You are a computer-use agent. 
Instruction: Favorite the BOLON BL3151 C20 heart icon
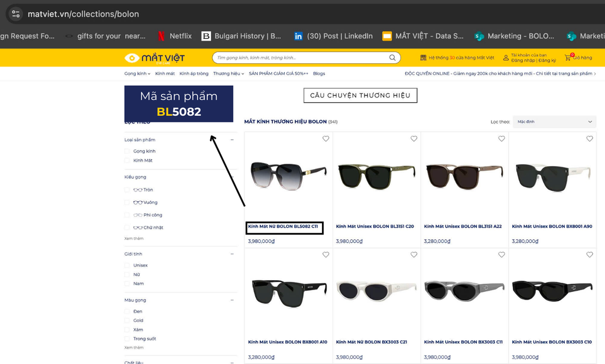tap(414, 139)
